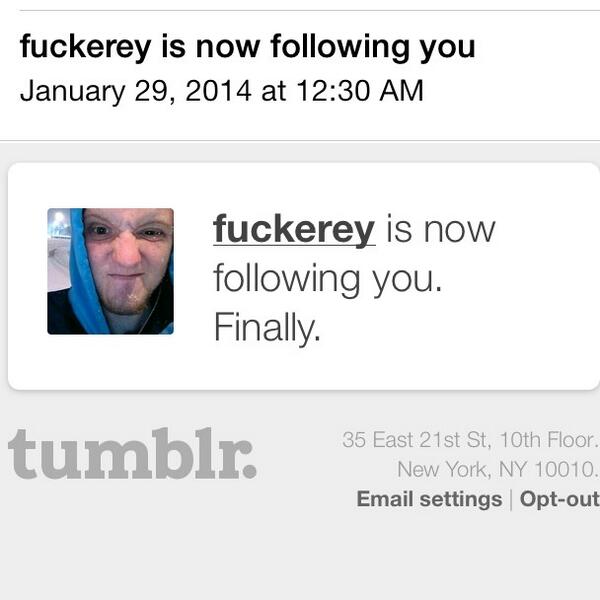Tap the 'following you.' line in the card
The height and width of the screenshot is (600, 600).
[x=328, y=279]
